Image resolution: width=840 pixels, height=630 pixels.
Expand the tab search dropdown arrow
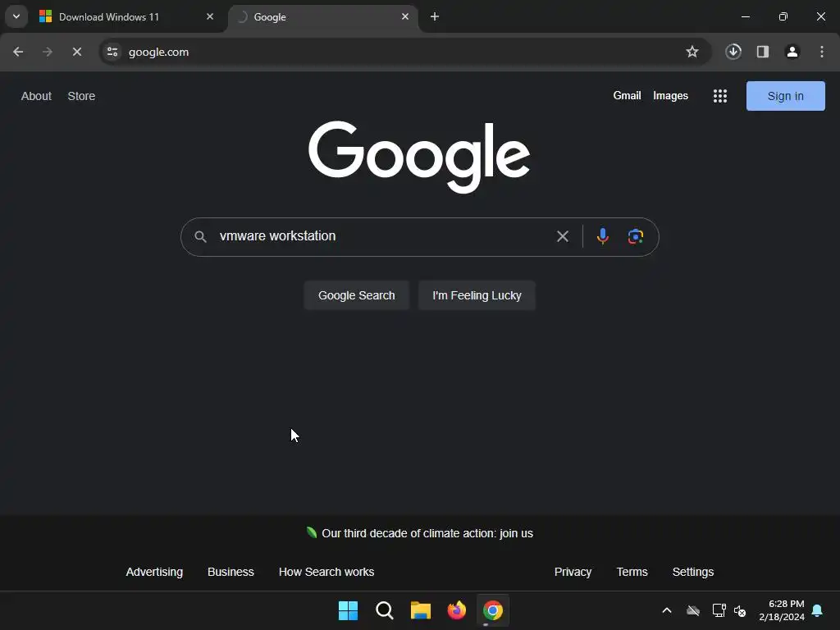(x=16, y=16)
